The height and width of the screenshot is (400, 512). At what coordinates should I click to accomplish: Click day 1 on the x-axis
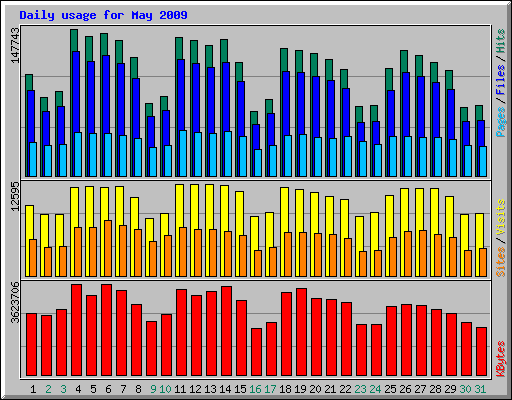[33, 389]
